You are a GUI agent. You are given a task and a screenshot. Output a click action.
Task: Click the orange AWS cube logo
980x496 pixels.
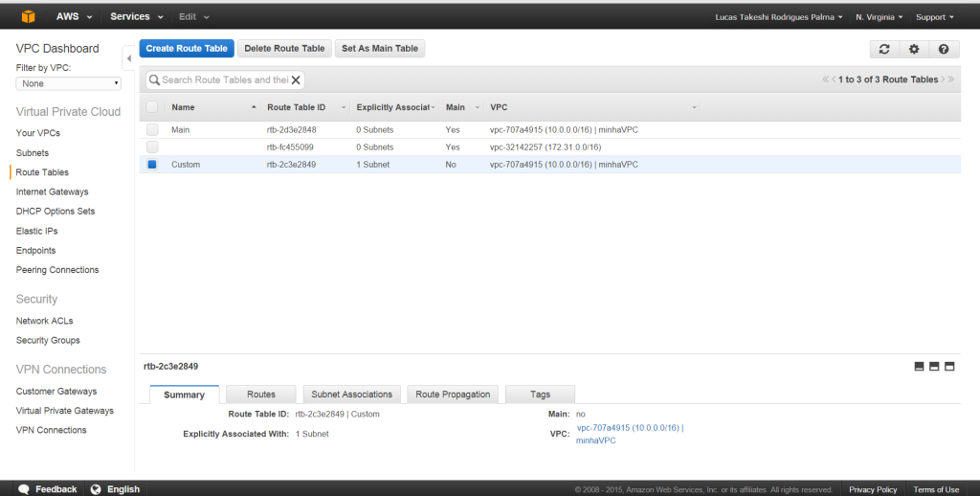pos(28,17)
